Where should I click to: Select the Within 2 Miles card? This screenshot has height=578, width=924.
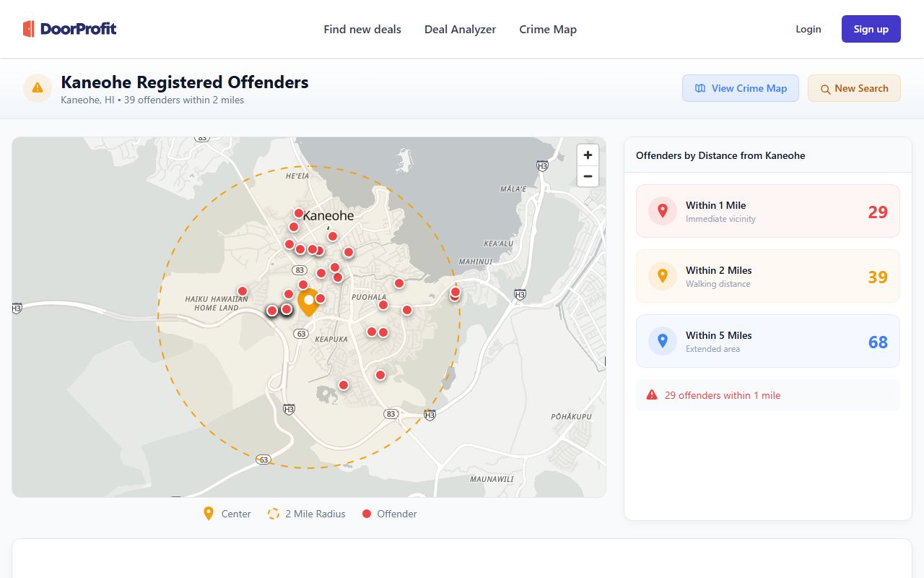(x=768, y=276)
